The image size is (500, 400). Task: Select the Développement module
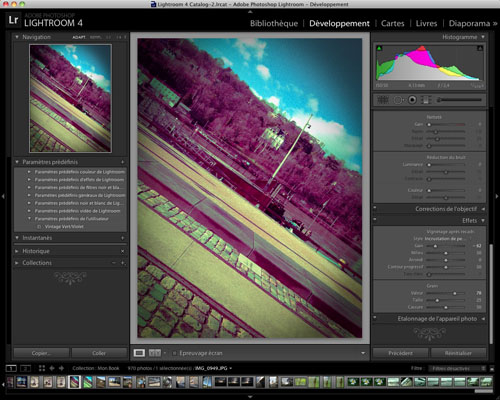(x=339, y=24)
